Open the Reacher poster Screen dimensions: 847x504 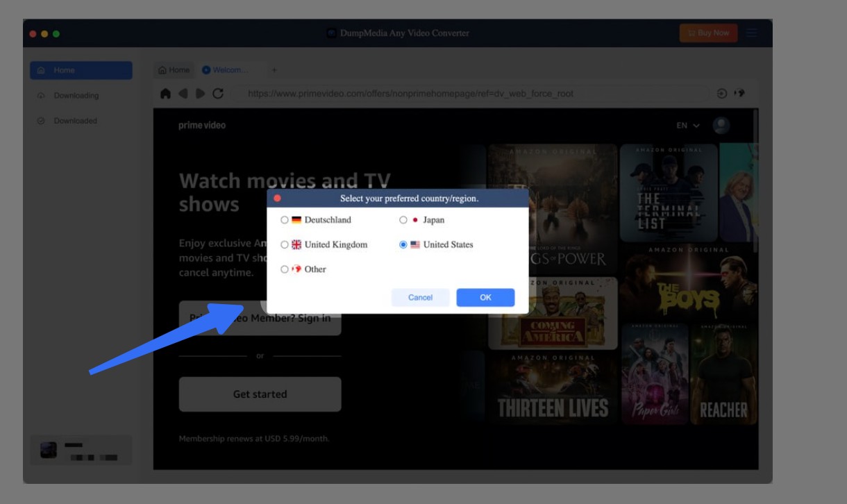[x=723, y=373]
